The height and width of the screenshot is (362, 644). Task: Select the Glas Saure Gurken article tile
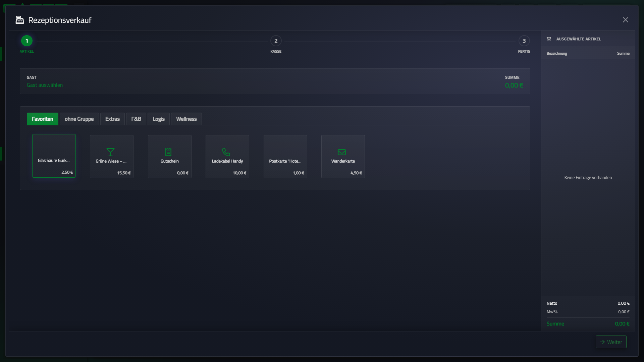click(54, 156)
